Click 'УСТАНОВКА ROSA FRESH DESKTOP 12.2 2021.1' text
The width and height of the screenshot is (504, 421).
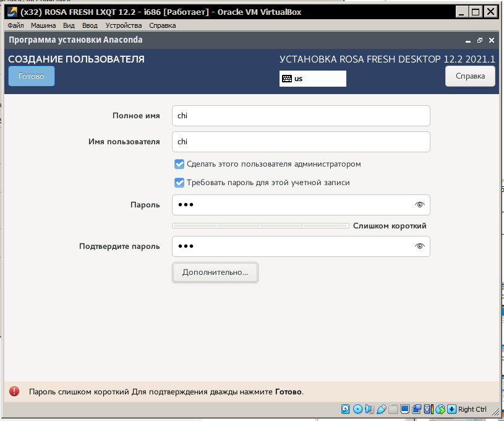[x=387, y=59]
